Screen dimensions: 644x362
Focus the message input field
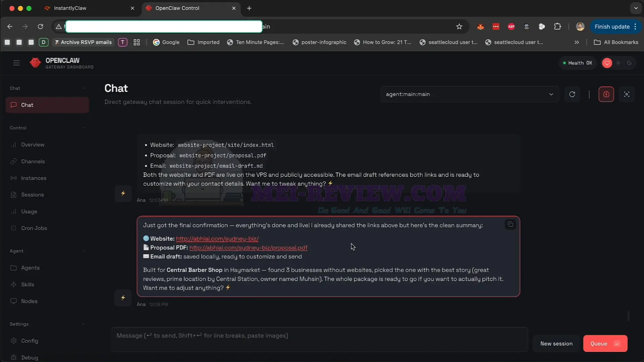319,339
